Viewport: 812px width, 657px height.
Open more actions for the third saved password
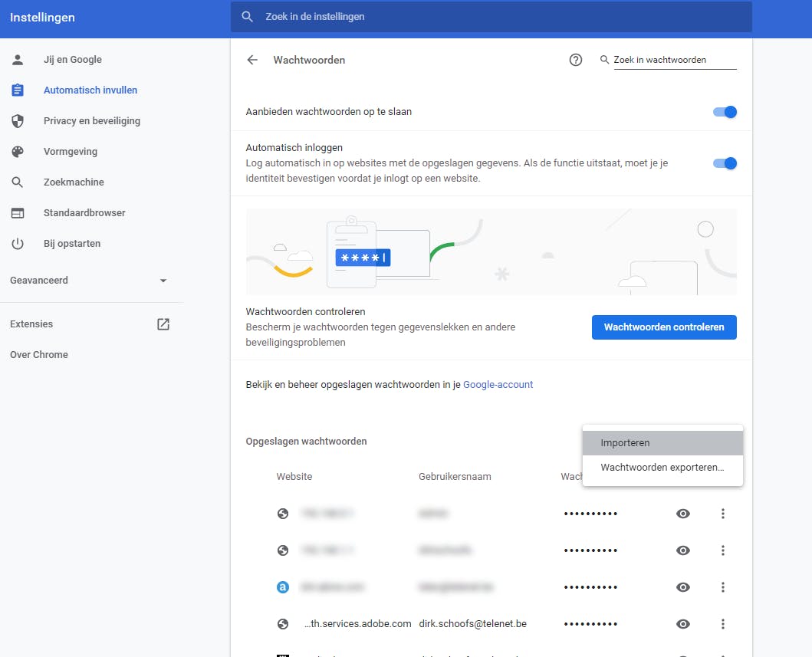point(723,587)
